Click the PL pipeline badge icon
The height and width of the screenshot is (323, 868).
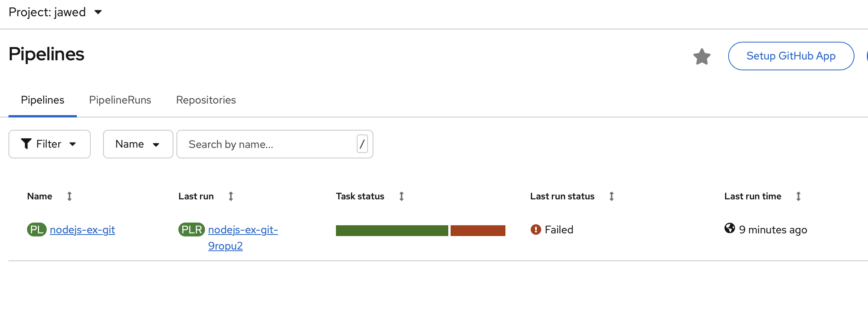37,229
